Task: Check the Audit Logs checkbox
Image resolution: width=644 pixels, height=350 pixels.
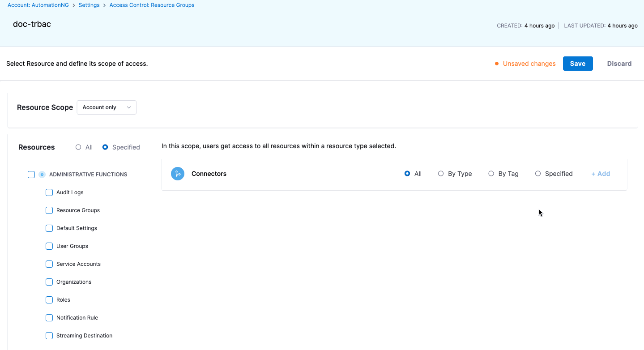Action: click(x=49, y=192)
